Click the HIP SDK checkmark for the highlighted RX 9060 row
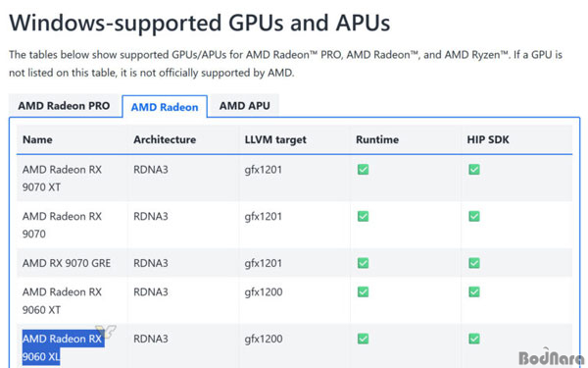This screenshot has height=368, width=588. pyautogui.click(x=474, y=339)
